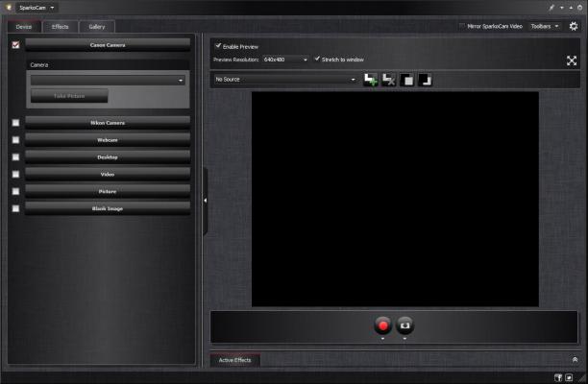Click the remove source icon with X
Screen dimensions: 588x384
coord(389,80)
